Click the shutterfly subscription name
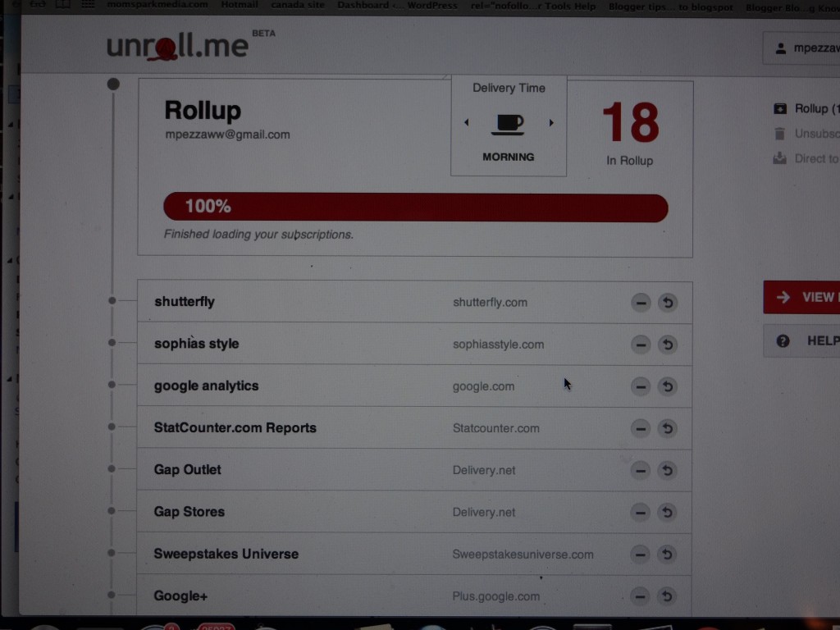Image resolution: width=840 pixels, height=630 pixels. [185, 302]
